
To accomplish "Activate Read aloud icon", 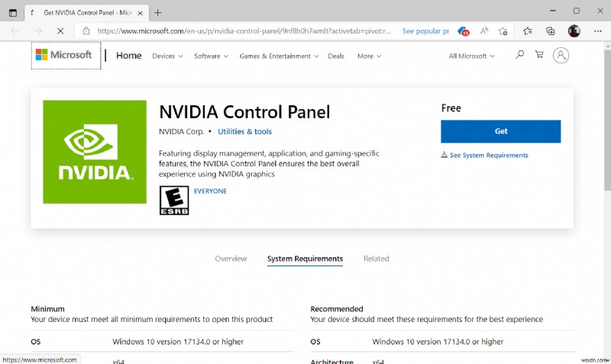I will coord(484,31).
